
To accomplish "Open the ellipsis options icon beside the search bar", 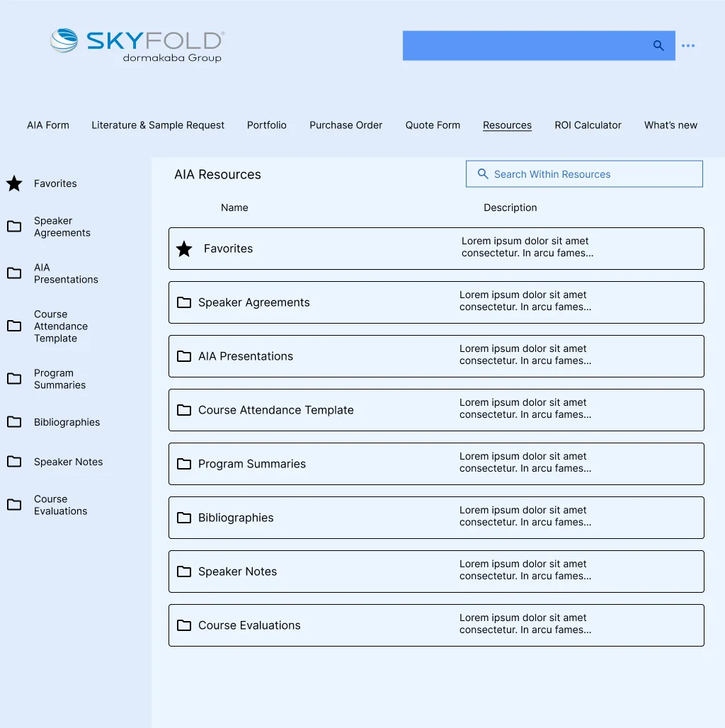I will pos(688,45).
